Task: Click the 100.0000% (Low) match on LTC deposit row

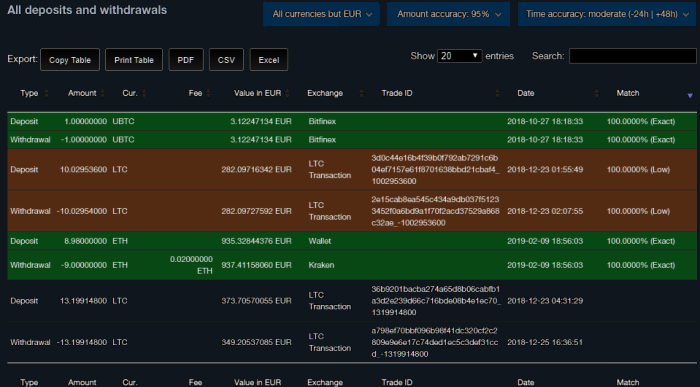Action: pyautogui.click(x=638, y=170)
